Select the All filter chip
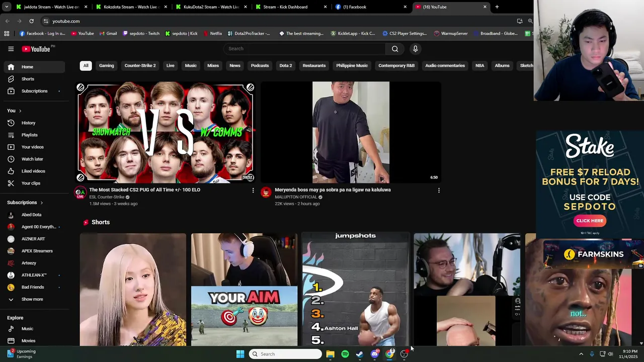644x362 pixels. [x=86, y=66]
